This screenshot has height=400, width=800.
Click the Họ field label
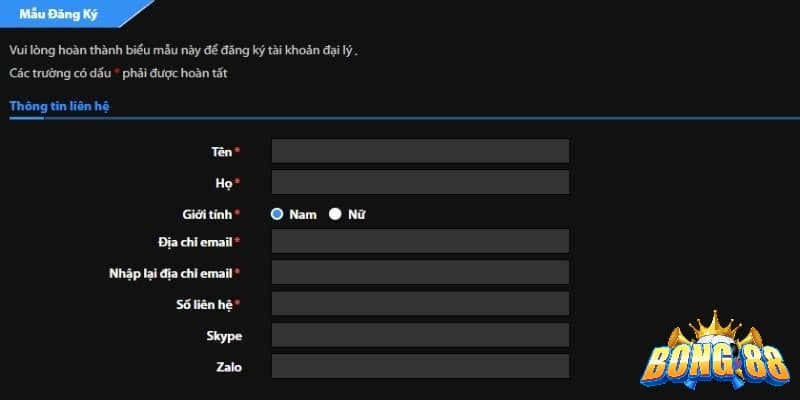[x=223, y=183]
